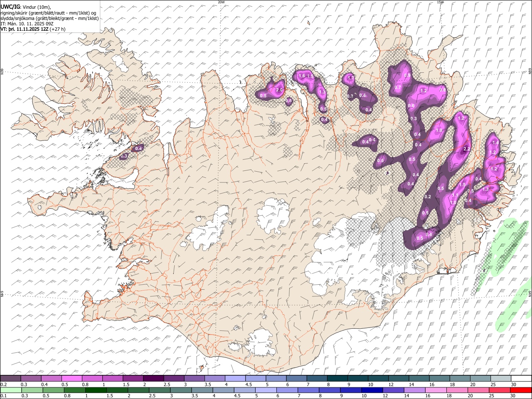Select the rain legend swatch between 7 and 8
Screen dimensions: 532x399
coord(308,390)
